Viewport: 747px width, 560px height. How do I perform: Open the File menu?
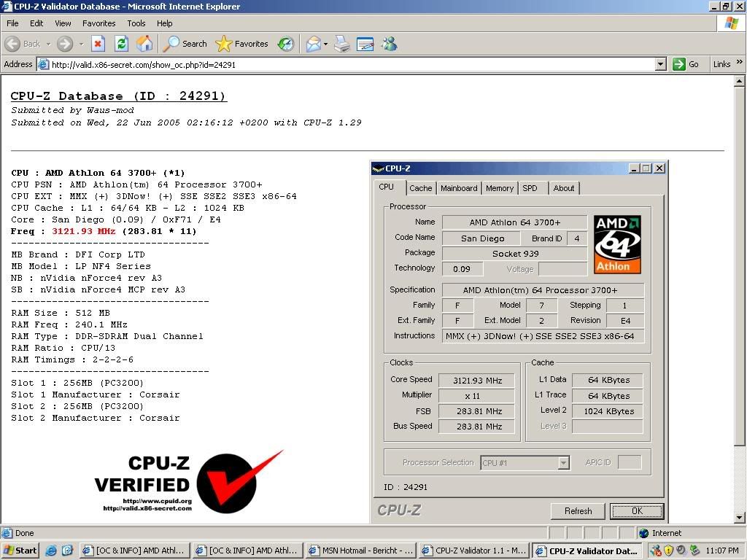point(13,23)
